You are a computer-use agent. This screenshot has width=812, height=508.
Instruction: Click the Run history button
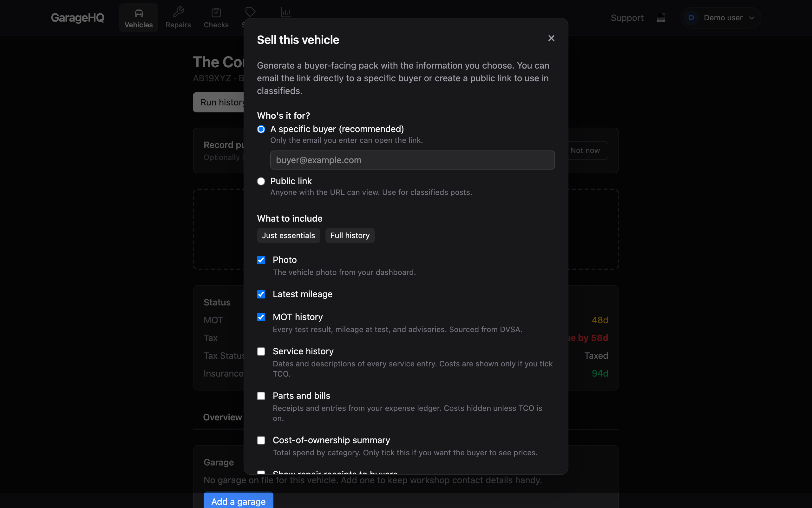219,102
